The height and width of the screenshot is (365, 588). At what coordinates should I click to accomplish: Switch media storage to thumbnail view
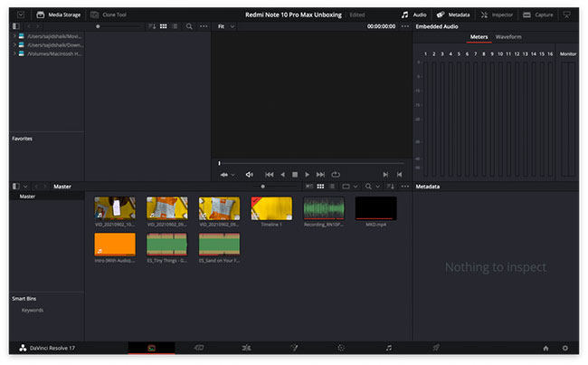tap(164, 26)
